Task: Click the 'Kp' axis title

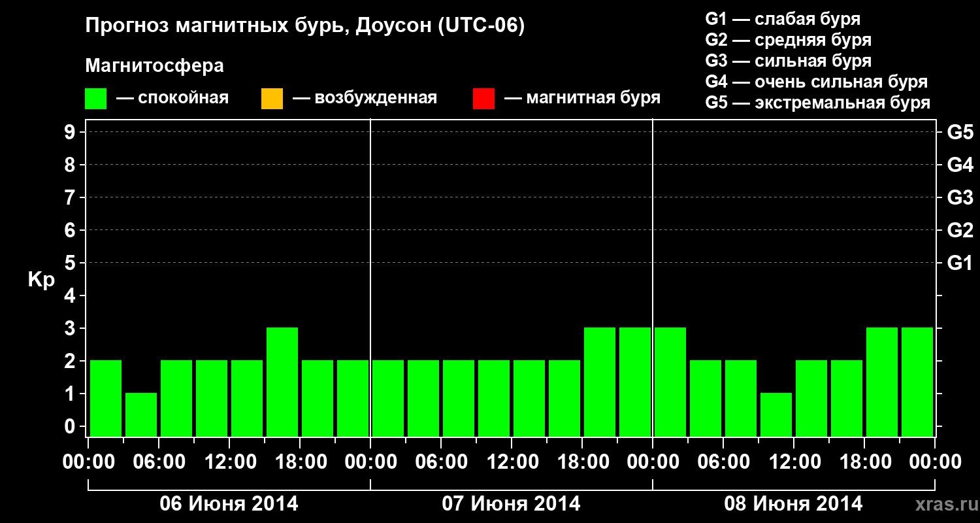Action: 41,280
